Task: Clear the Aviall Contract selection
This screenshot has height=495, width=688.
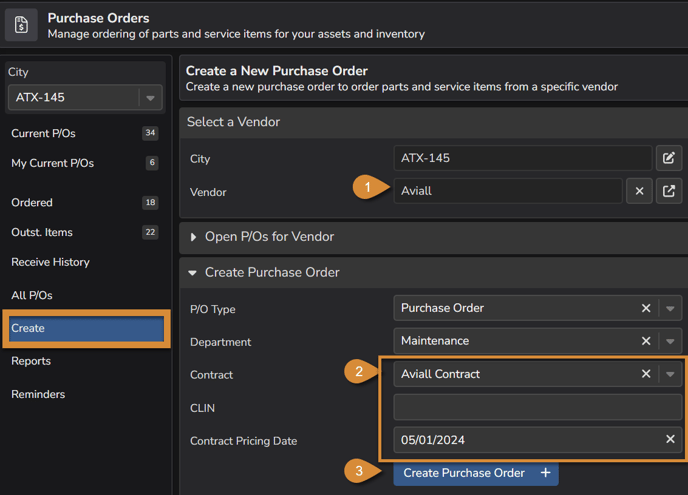Action: (x=646, y=374)
